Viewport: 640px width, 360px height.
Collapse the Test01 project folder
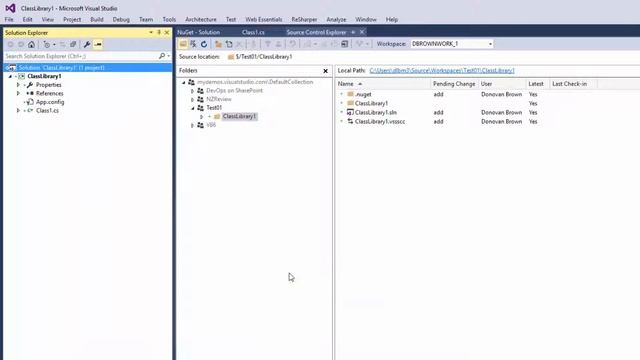coord(192,108)
